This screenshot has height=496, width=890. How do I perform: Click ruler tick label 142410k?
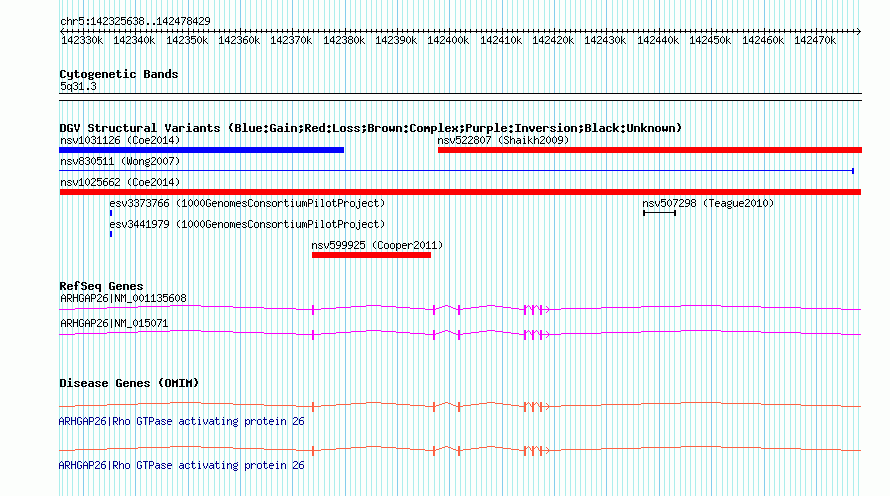(x=501, y=40)
